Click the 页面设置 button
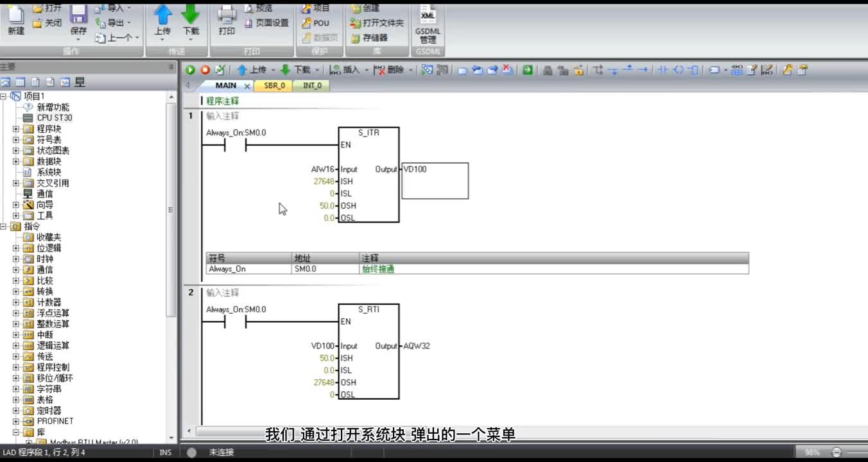 266,23
